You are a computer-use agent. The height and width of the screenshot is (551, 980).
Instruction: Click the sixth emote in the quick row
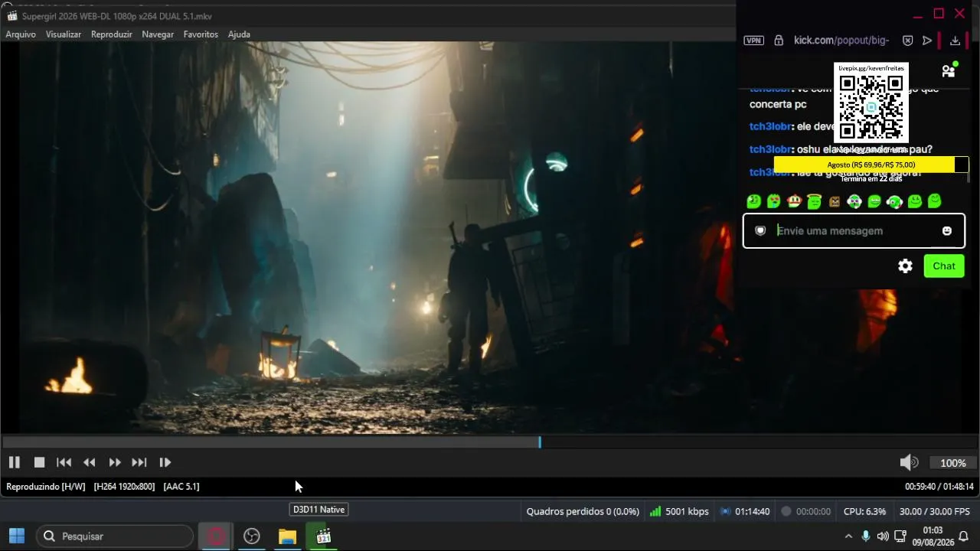coord(854,201)
